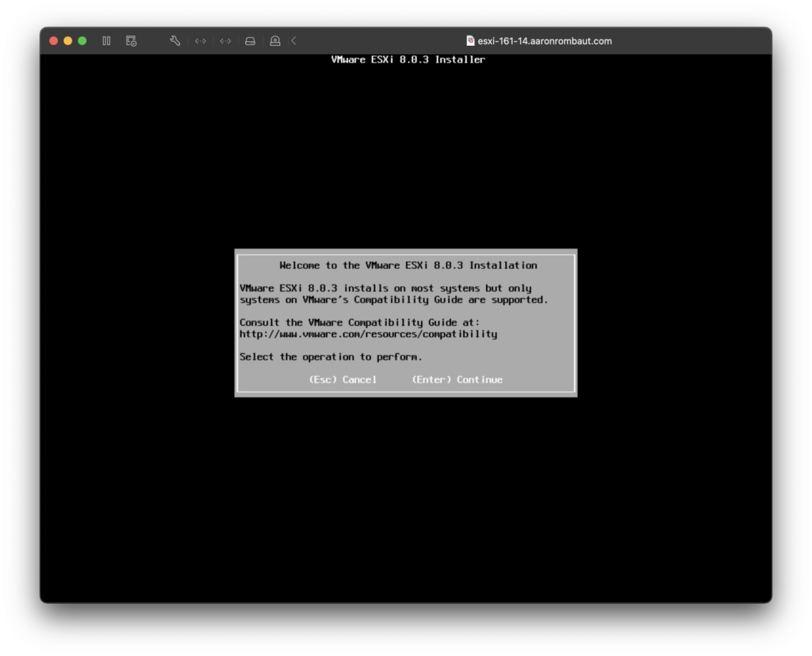The height and width of the screenshot is (656, 812).
Task: Click the snapshot icon in the toolbar
Action: (x=131, y=41)
